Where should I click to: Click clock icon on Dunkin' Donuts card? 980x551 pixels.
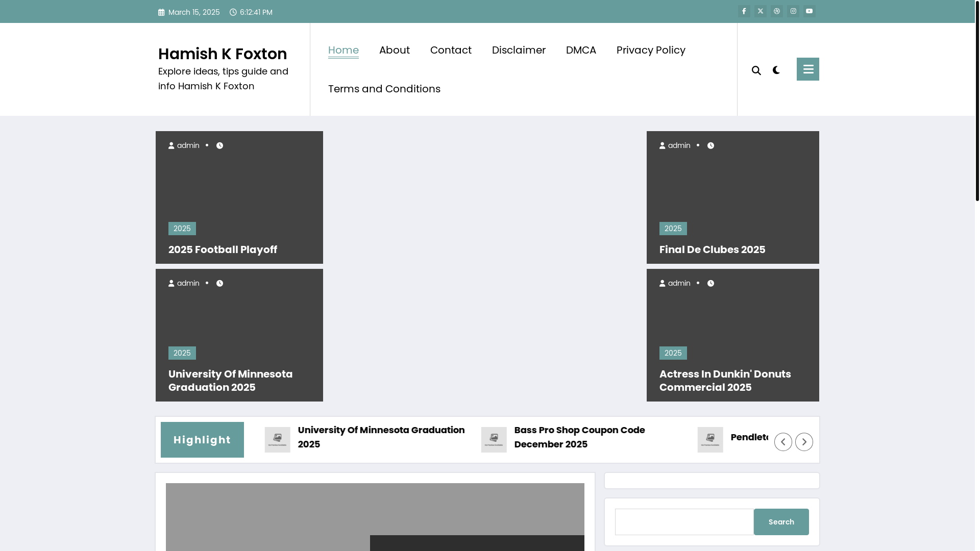[710, 283]
